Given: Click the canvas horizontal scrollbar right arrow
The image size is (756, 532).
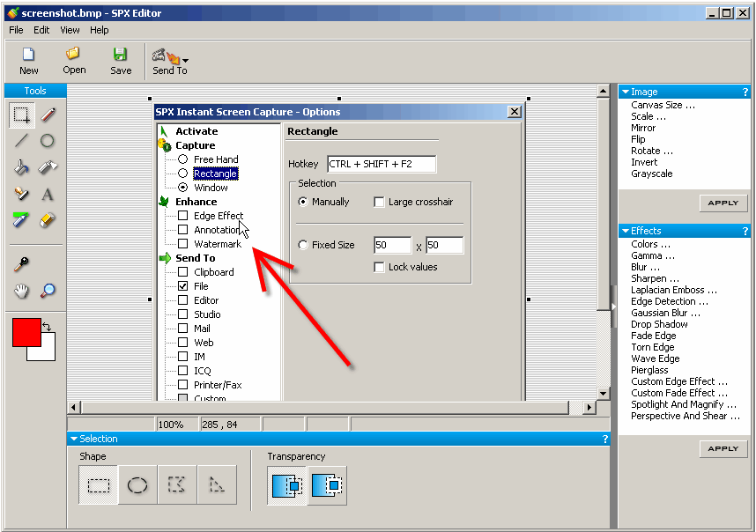Looking at the screenshot, I should point(589,407).
